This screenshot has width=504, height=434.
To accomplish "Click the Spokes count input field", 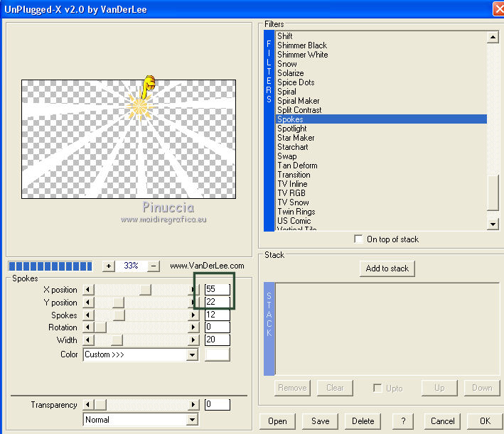I will [217, 315].
